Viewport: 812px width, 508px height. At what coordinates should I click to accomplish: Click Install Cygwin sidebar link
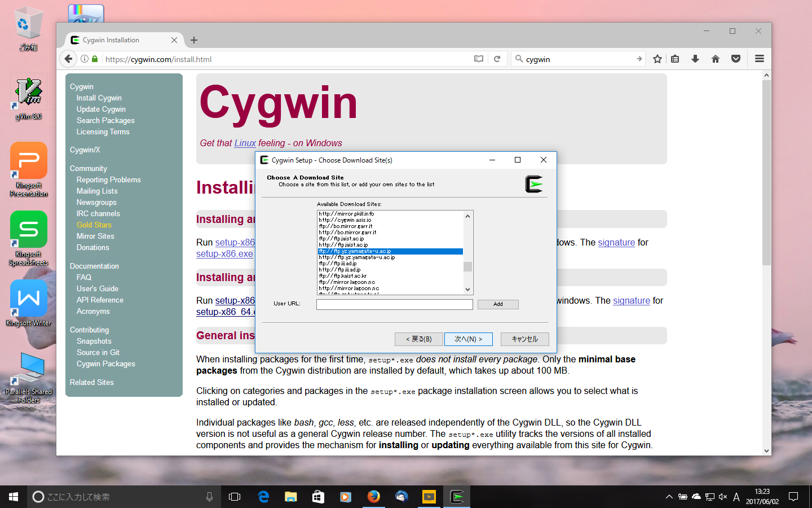click(99, 98)
